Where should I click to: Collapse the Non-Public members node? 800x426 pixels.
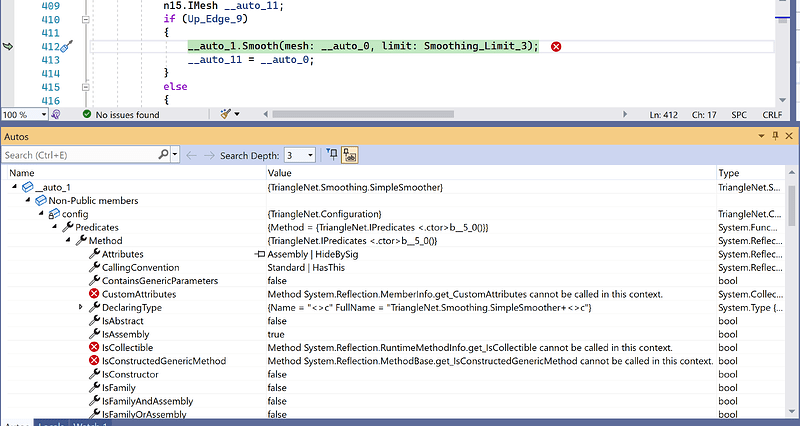28,200
